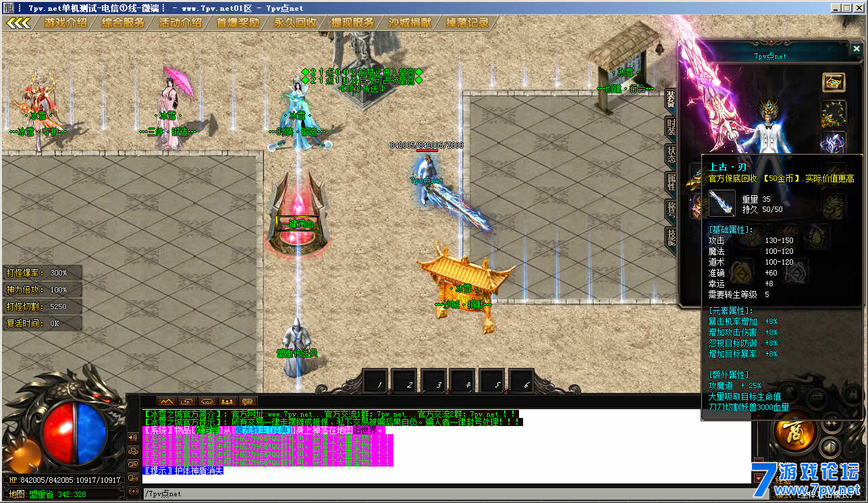The width and height of the screenshot is (868, 503).
Task: Click the 打怪切割 5250 stat label
Action: pos(42,307)
